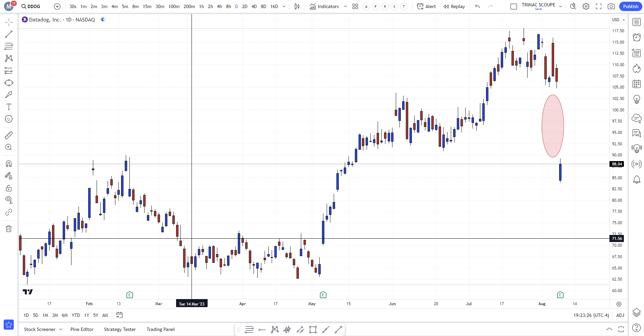Open forecasting and measurement tools
This screenshot has height=336, width=644.
pyautogui.click(x=9, y=70)
